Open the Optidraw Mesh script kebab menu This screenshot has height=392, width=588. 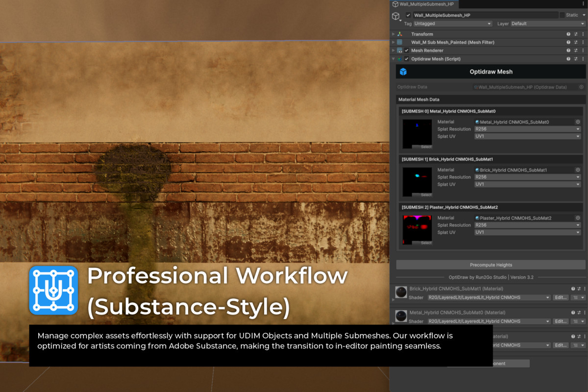click(x=583, y=59)
